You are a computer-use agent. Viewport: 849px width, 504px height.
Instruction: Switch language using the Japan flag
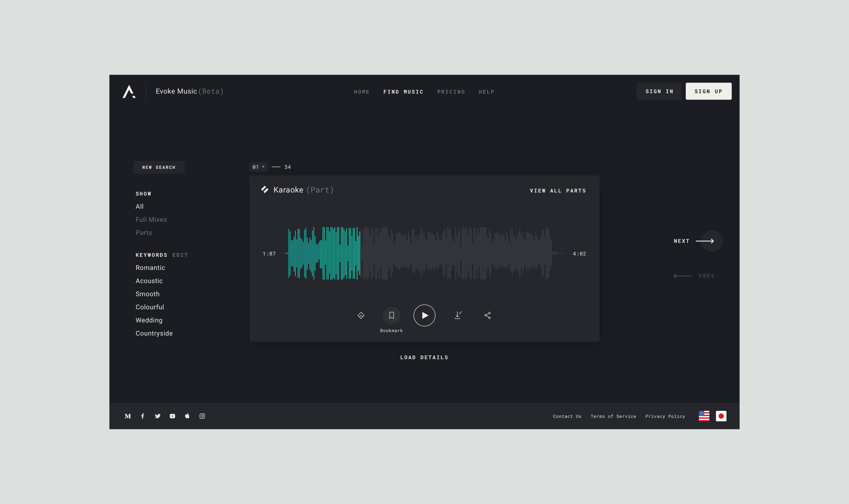721,416
